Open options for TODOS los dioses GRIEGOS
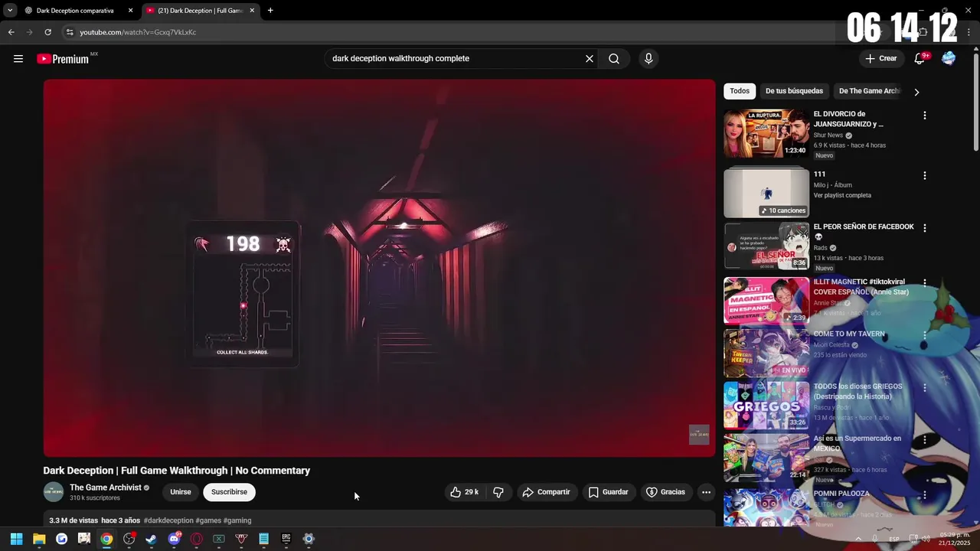The image size is (980, 551). (925, 388)
